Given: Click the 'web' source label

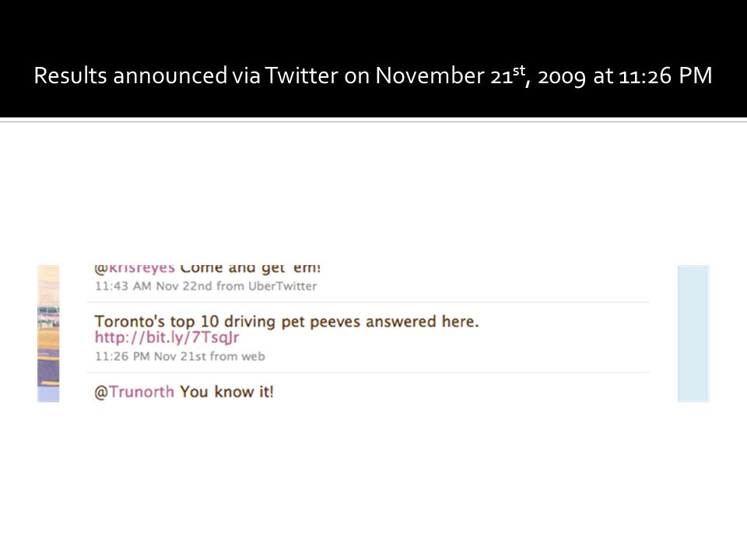Looking at the screenshot, I should pos(253,357).
